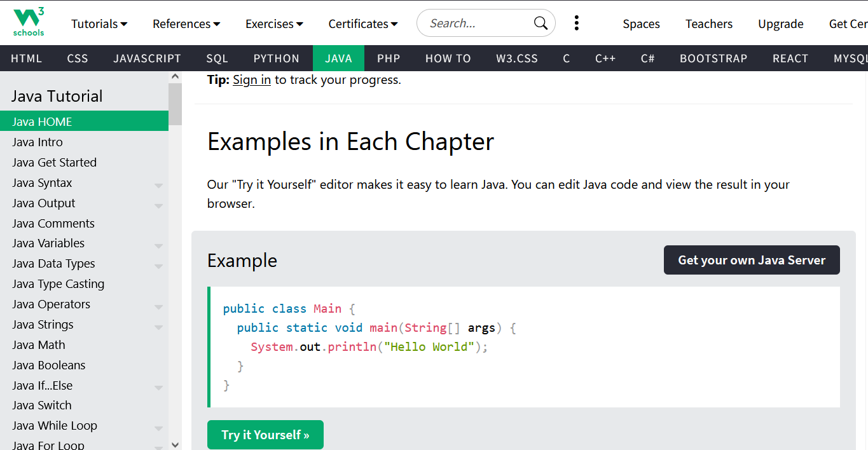This screenshot has width=868, height=450.
Task: Expand the Certificates dropdown
Action: tap(362, 24)
